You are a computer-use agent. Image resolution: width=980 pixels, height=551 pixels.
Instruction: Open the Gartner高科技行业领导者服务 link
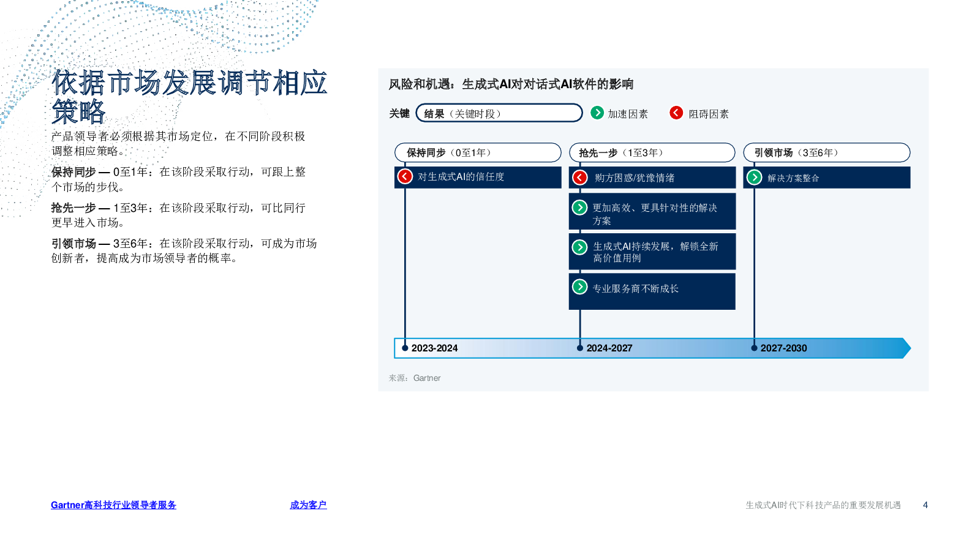[x=113, y=505]
